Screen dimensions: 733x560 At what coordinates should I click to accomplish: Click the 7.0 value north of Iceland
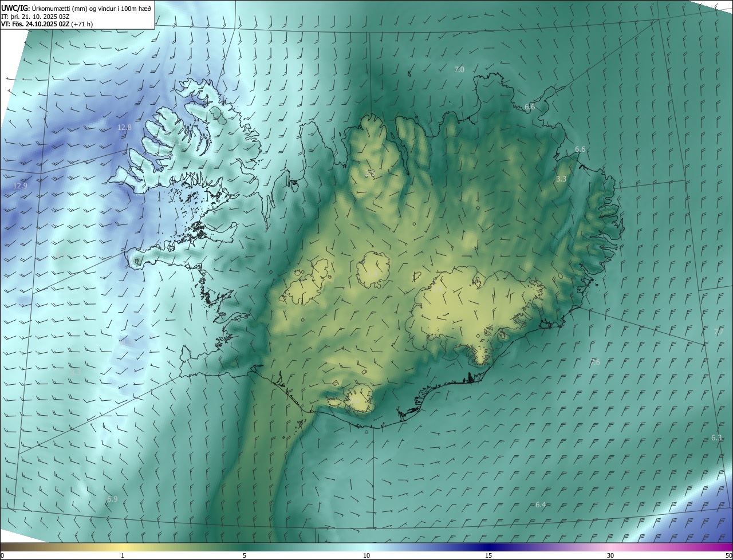click(459, 69)
